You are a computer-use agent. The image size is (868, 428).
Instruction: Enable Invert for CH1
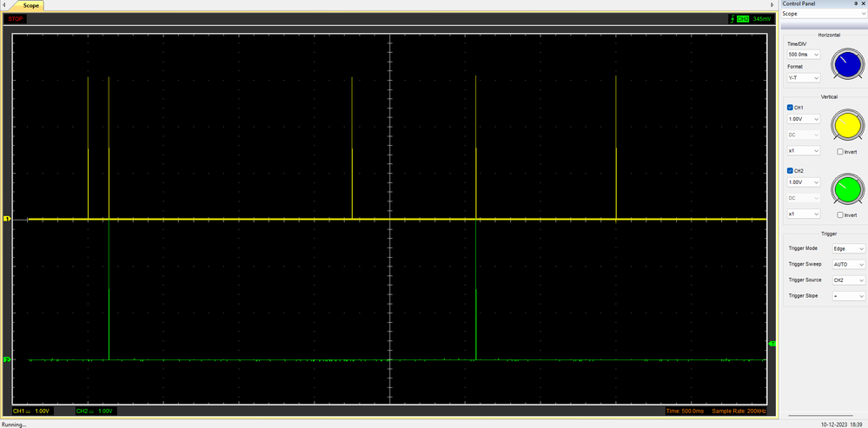point(840,152)
